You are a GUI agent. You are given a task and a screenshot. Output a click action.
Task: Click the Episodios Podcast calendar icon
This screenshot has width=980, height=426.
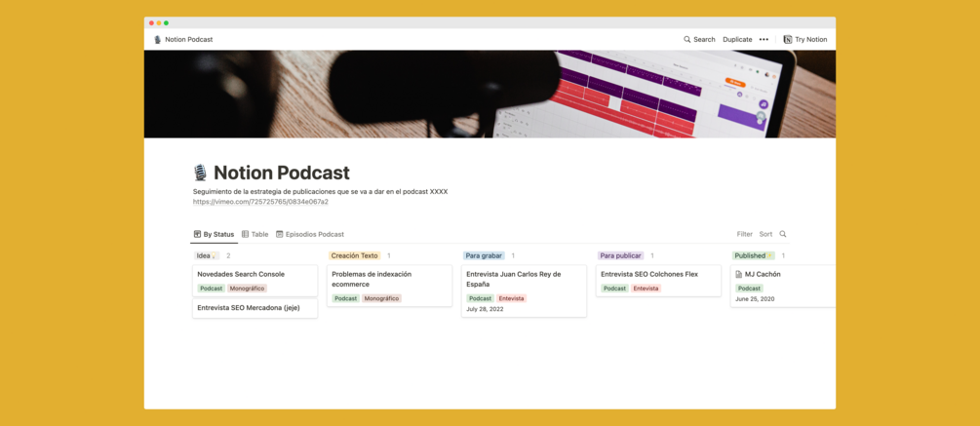click(280, 234)
